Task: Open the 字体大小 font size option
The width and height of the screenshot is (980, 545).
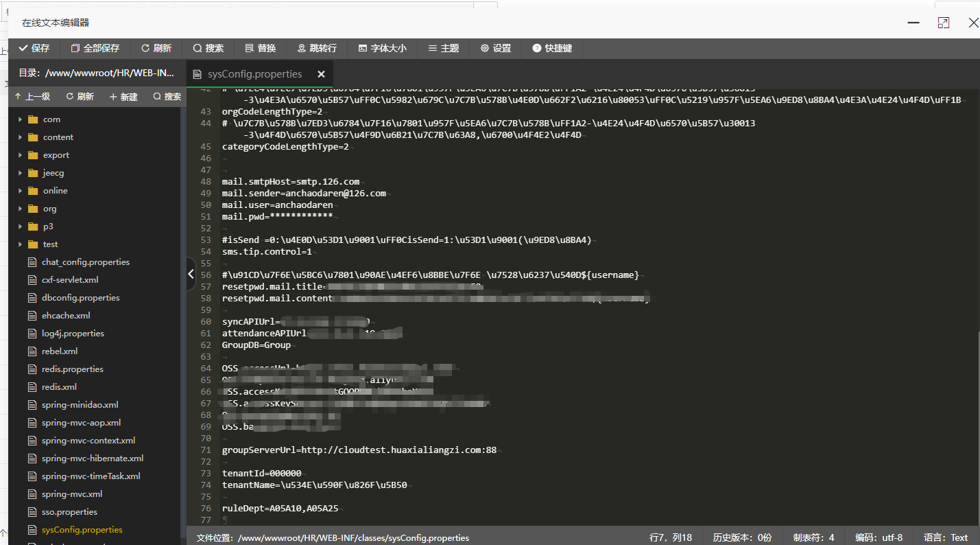Action: 382,48
